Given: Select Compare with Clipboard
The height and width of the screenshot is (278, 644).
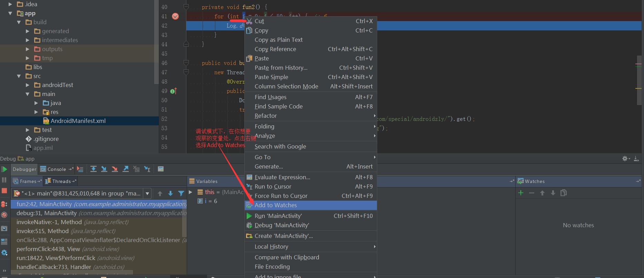Looking at the screenshot, I should 311,257.
